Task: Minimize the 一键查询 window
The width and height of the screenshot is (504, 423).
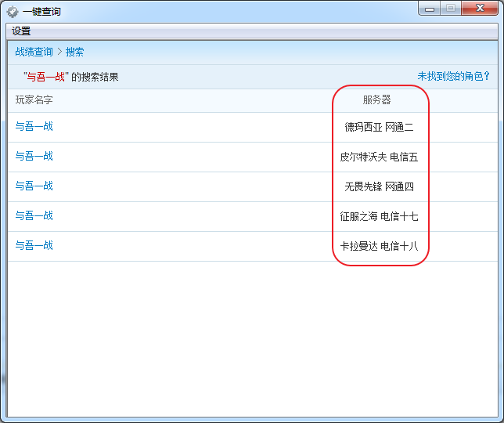Action: pos(430,9)
